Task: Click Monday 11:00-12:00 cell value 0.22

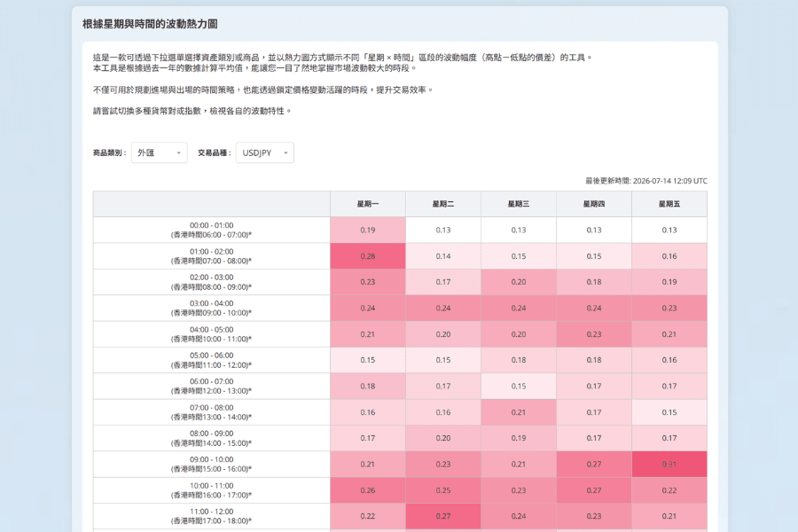Action: [368, 516]
